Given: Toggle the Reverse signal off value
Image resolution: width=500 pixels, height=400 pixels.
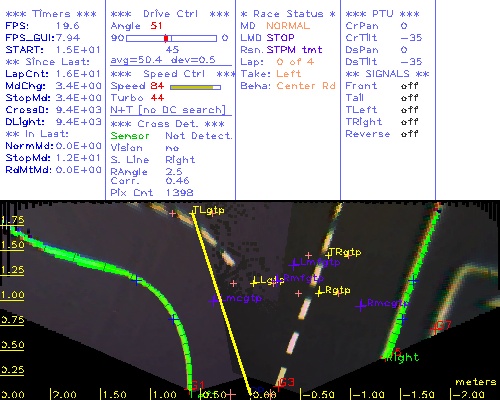Looking at the screenshot, I should point(410,134).
